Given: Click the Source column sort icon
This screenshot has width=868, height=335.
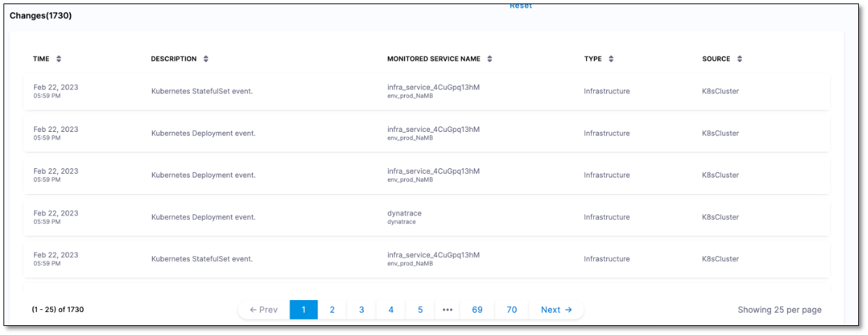Looking at the screenshot, I should pos(740,59).
